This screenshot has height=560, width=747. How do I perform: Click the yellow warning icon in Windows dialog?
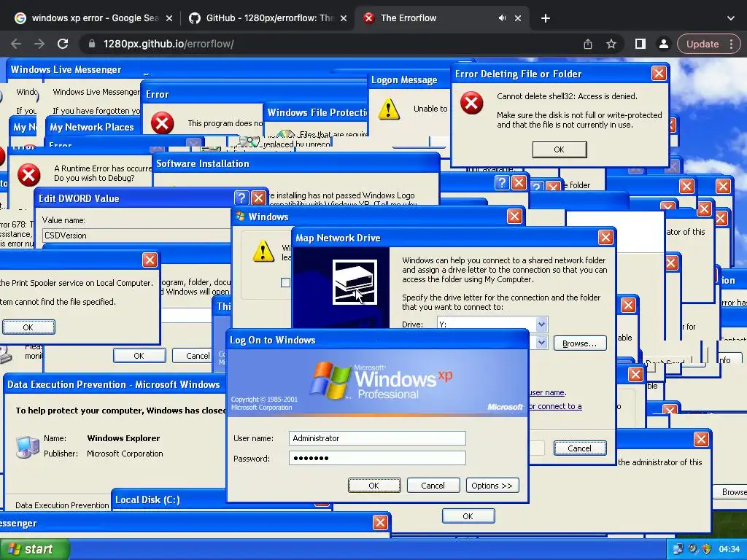[263, 252]
